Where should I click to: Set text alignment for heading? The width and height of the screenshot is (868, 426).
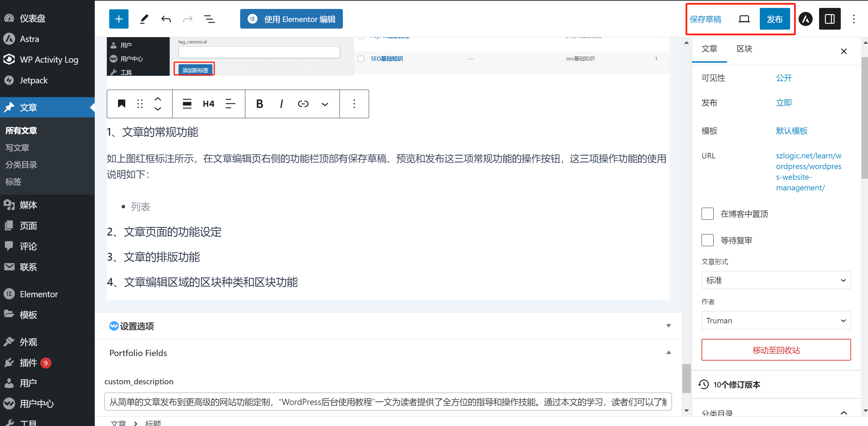230,104
